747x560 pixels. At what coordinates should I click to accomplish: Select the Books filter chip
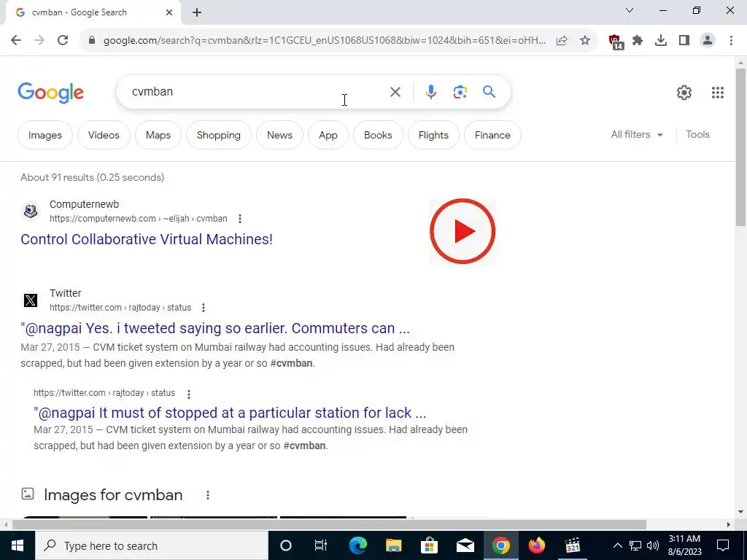coord(378,135)
